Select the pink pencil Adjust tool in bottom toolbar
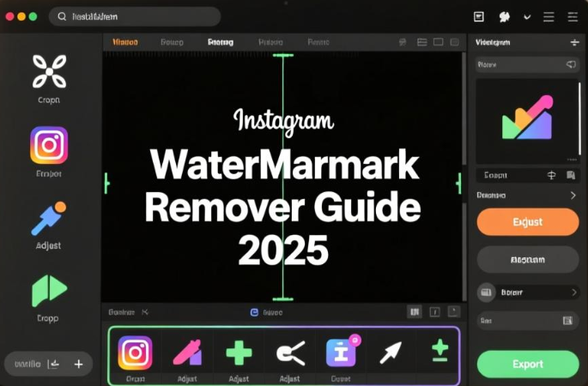 coord(187,353)
